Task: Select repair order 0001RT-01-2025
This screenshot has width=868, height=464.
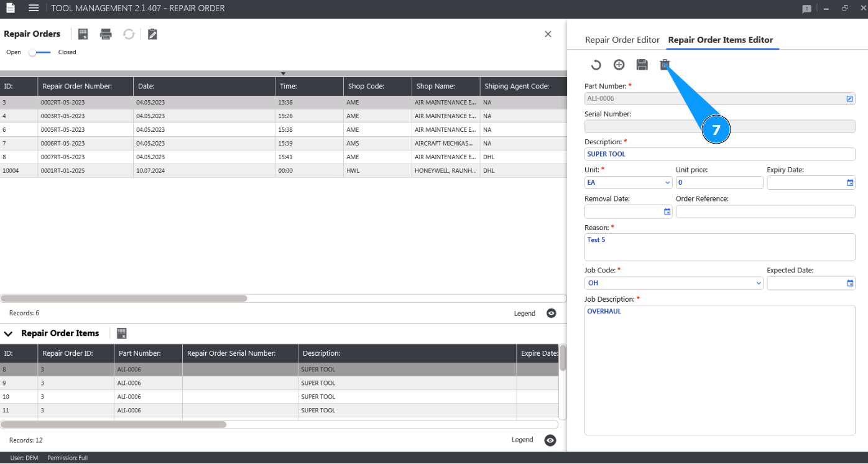Action: [x=284, y=171]
